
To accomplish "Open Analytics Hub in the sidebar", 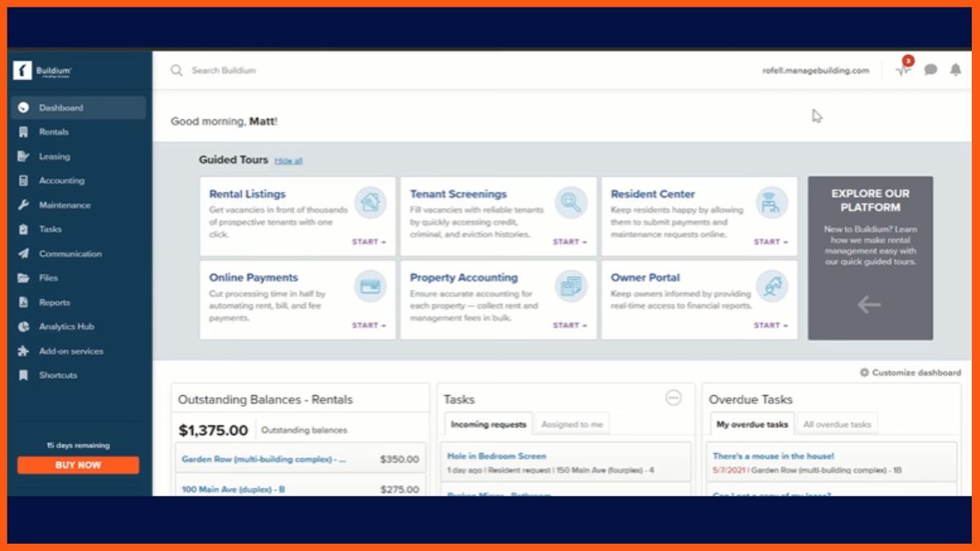I will click(66, 327).
